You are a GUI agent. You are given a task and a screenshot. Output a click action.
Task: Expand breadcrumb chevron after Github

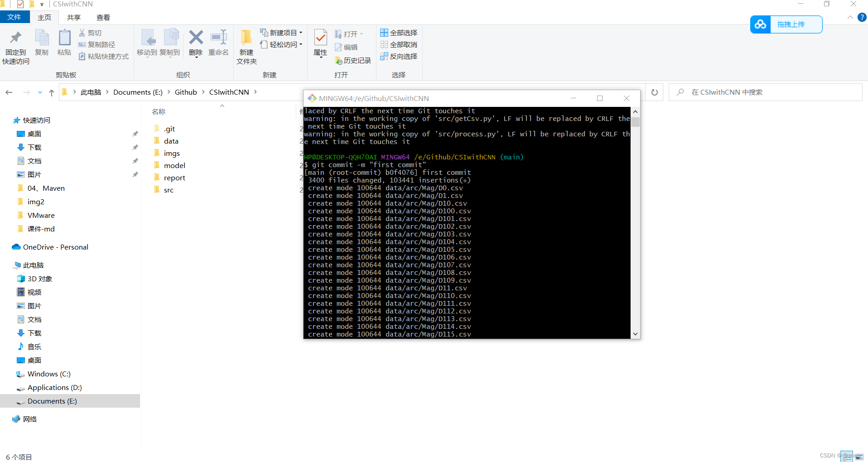203,92
